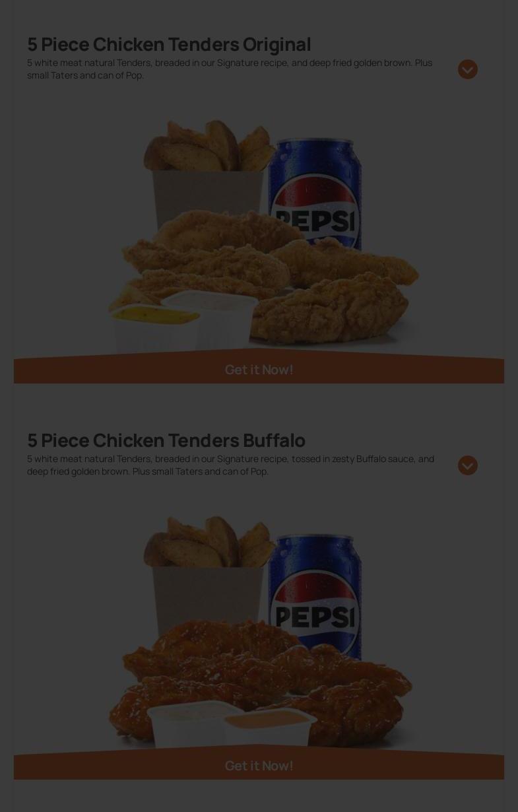Image resolution: width=518 pixels, height=812 pixels.
Task: Click the Original tenders description text
Action: (x=230, y=69)
